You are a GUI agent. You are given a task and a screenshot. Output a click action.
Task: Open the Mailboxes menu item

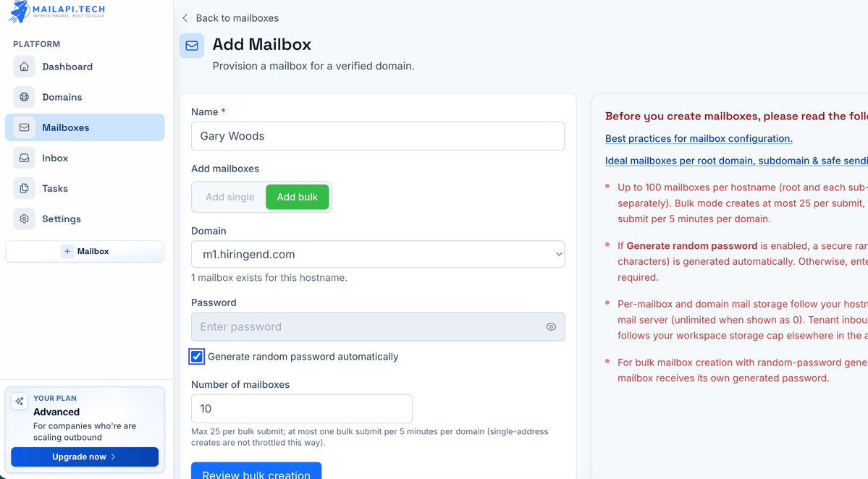[x=85, y=127]
